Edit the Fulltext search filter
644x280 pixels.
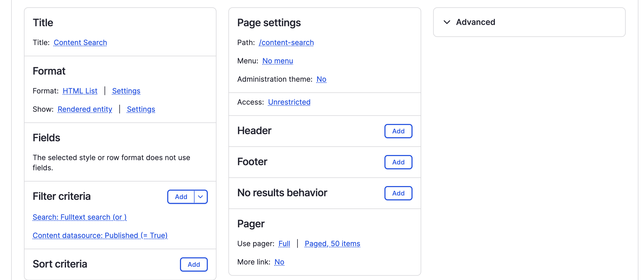point(80,217)
